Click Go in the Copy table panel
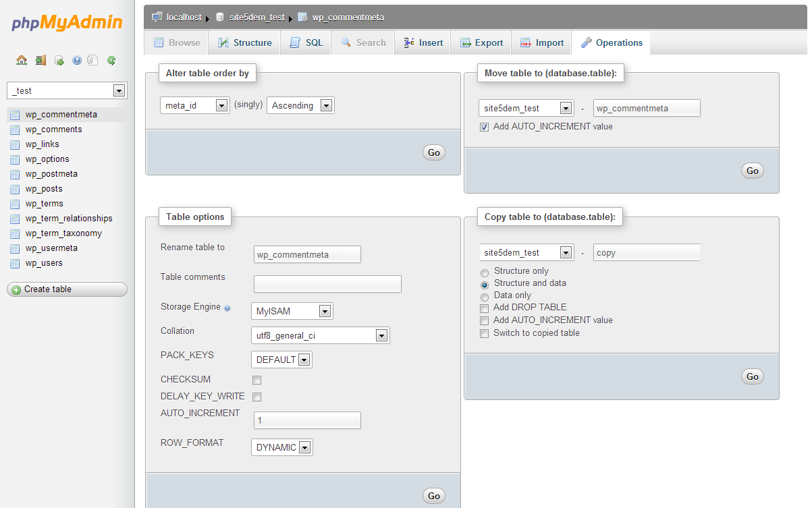The height and width of the screenshot is (508, 812). pyautogui.click(x=752, y=376)
